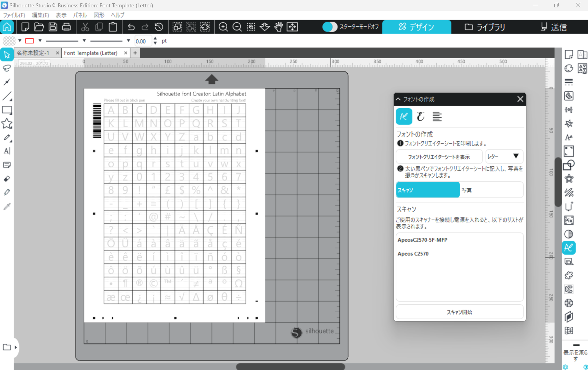Image resolution: width=588 pixels, height=370 pixels.
Task: Choose the Edit Points tool
Action: tap(7, 82)
